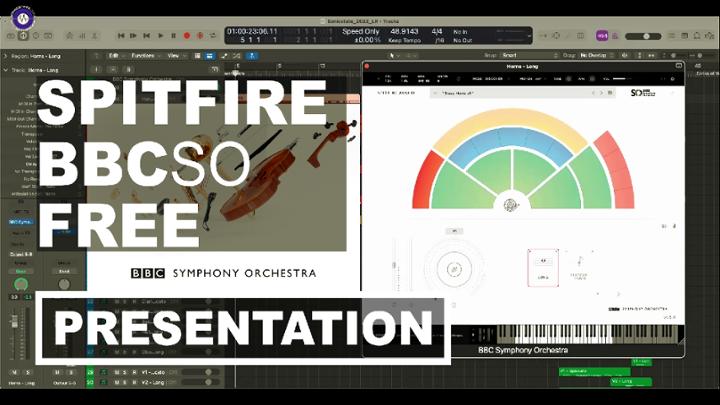This screenshot has height=405, width=720.
Task: Toggle the metronome click button
Action: (615, 36)
